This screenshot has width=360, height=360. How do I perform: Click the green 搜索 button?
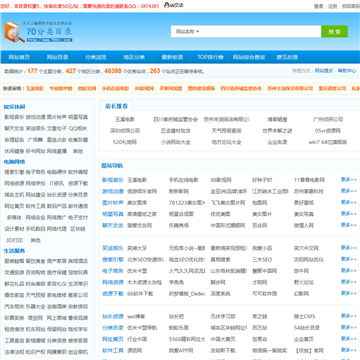click(334, 31)
